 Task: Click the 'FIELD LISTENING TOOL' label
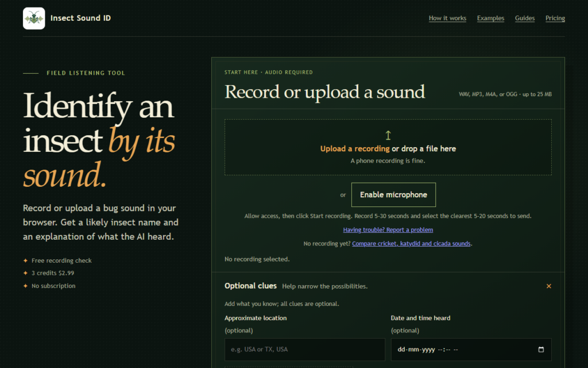coord(86,73)
